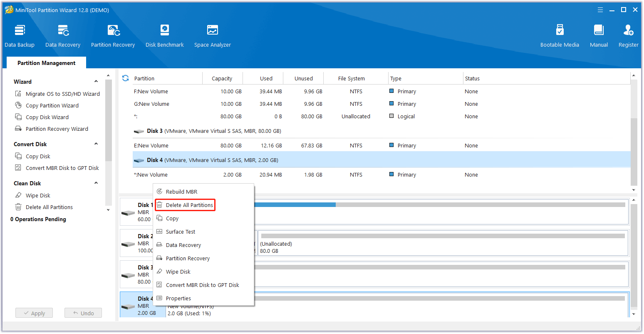Click the 0 Operations Pending label
This screenshot has height=334, width=644.
click(38, 219)
